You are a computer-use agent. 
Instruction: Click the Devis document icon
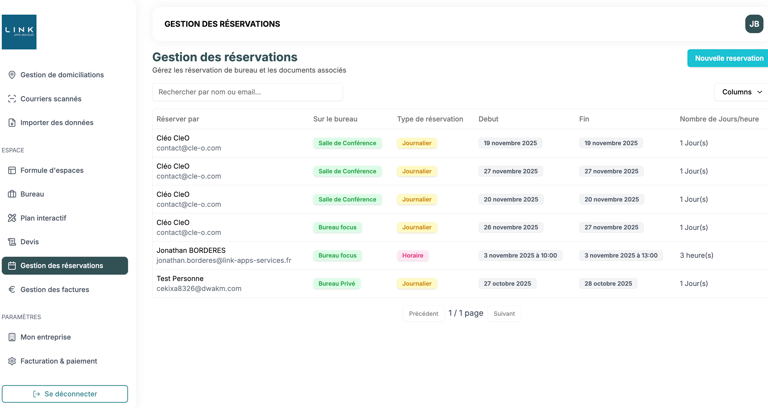(12, 242)
